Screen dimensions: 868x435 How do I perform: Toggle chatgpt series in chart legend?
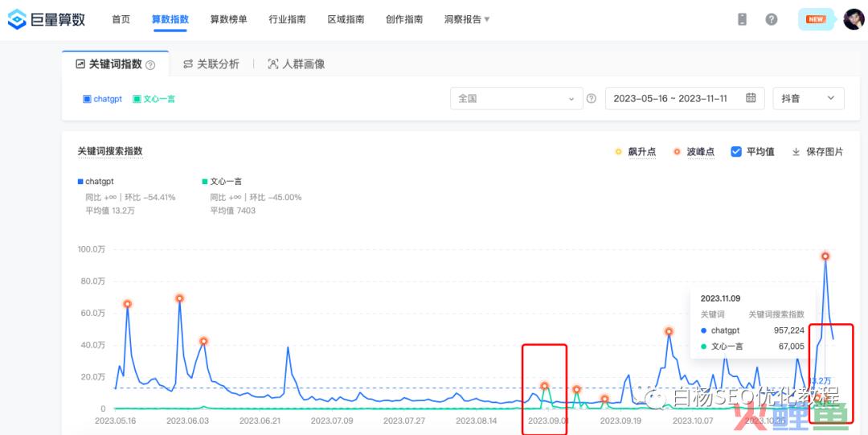coord(96,181)
